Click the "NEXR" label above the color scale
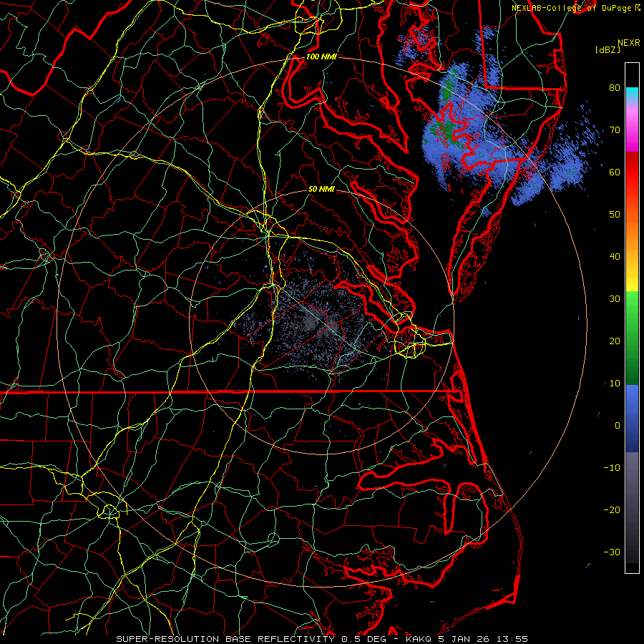This screenshot has height=644, width=644. pos(628,43)
